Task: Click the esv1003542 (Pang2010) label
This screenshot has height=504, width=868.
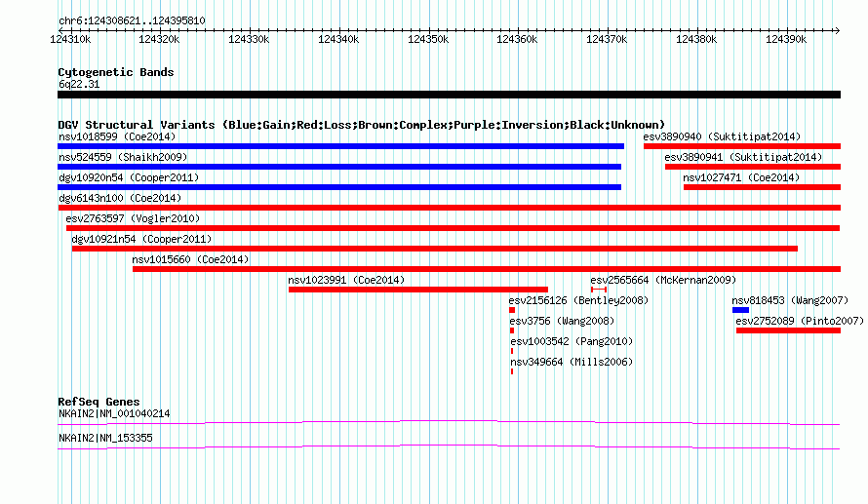Action: (x=572, y=341)
